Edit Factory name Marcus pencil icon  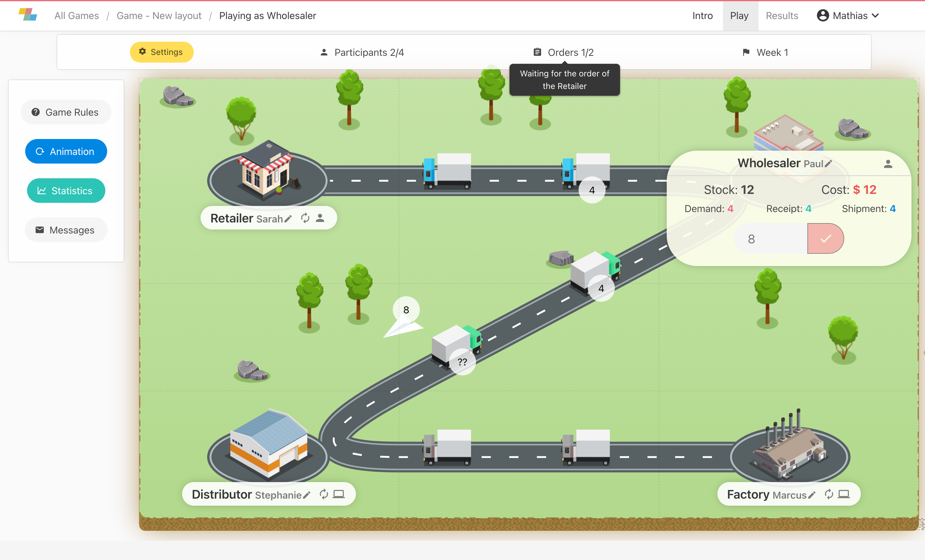(812, 495)
